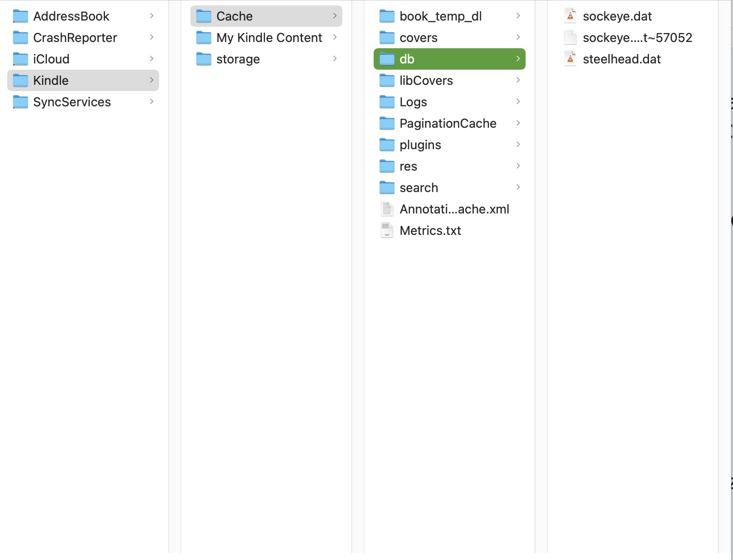Click the search folder icon
Image resolution: width=733 pixels, height=560 pixels.
pyautogui.click(x=387, y=188)
